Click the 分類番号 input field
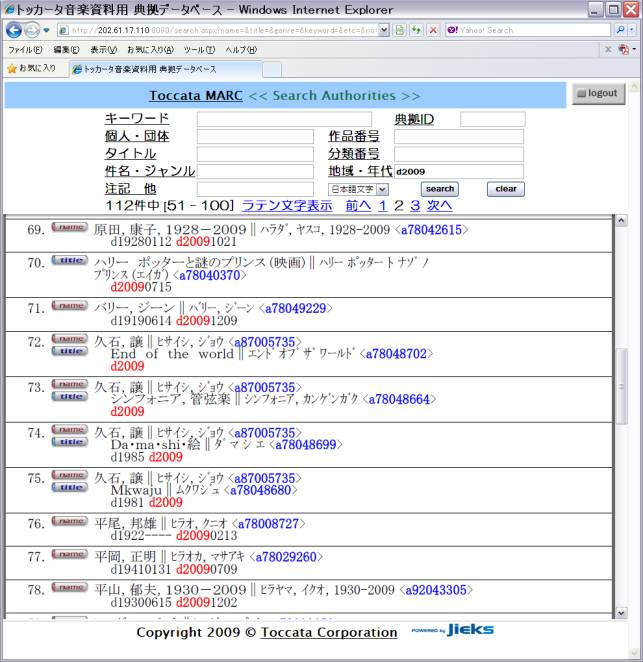Screen dimensions: 643x662 (459, 154)
